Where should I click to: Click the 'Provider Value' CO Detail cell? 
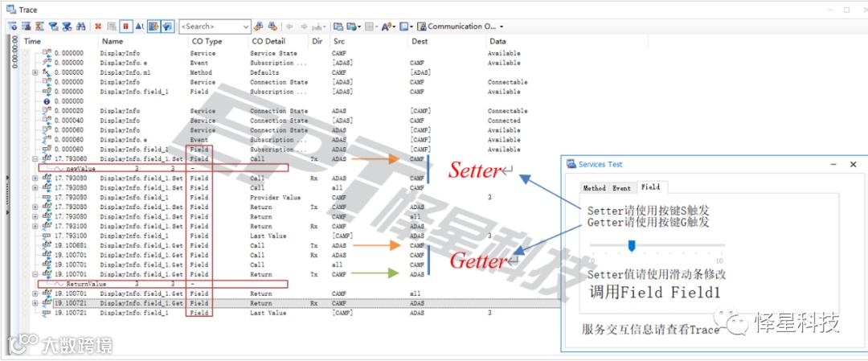275,198
